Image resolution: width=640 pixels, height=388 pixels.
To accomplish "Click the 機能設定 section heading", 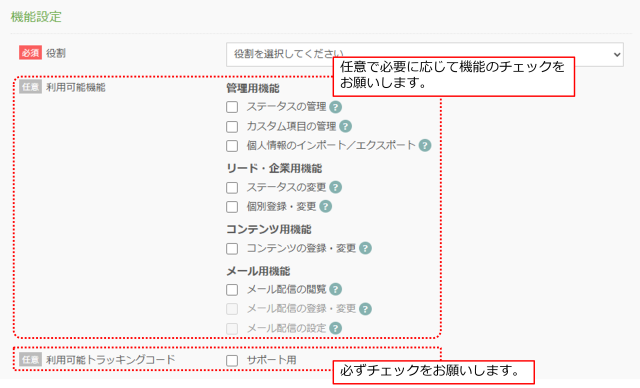I will [36, 17].
